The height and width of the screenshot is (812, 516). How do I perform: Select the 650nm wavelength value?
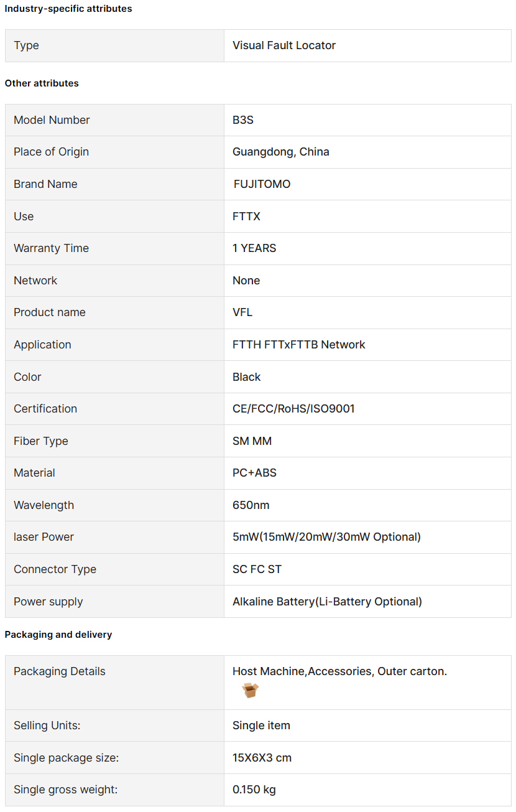[x=251, y=505]
